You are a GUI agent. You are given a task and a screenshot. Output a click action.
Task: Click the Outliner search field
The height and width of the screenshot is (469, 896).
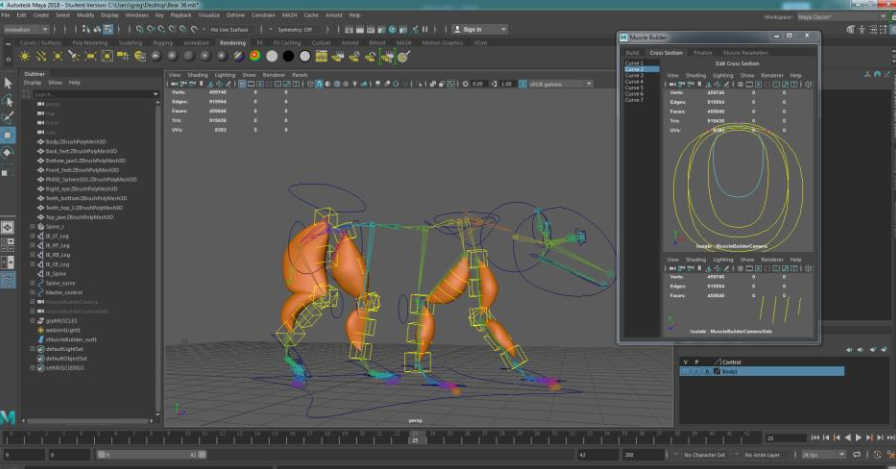(x=94, y=94)
